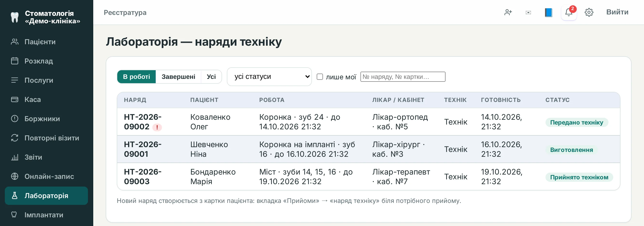Open messages envelope icon
This screenshot has width=644, height=226.
528,13
